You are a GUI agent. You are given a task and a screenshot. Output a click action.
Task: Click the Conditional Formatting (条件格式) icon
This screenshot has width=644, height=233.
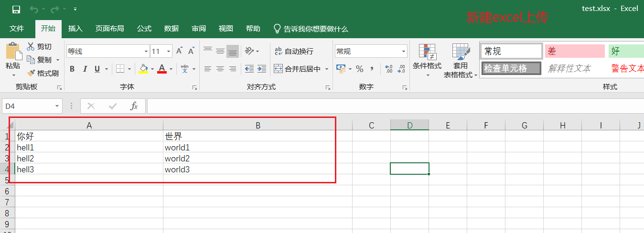coord(427,52)
